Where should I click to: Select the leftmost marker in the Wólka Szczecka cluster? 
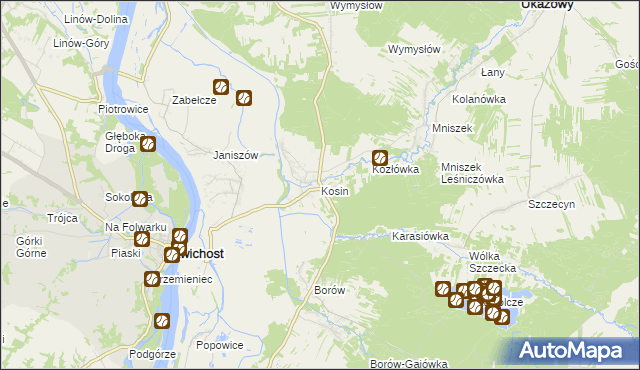coord(443,289)
